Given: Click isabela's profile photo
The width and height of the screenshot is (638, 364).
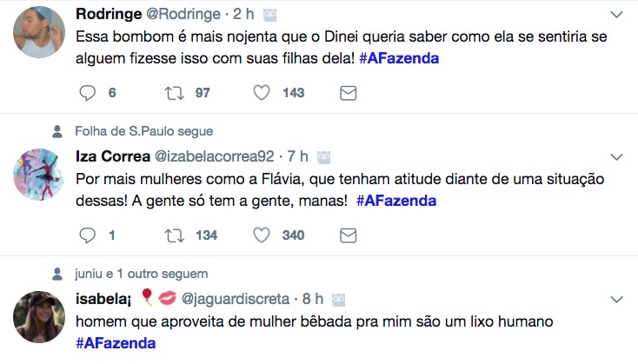Looking at the screenshot, I should [x=39, y=317].
